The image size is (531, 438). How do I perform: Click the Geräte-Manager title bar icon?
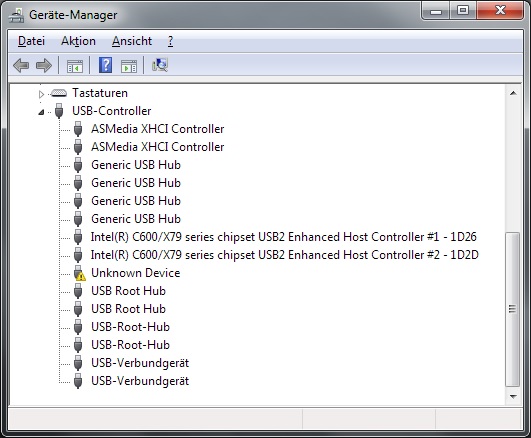16,15
